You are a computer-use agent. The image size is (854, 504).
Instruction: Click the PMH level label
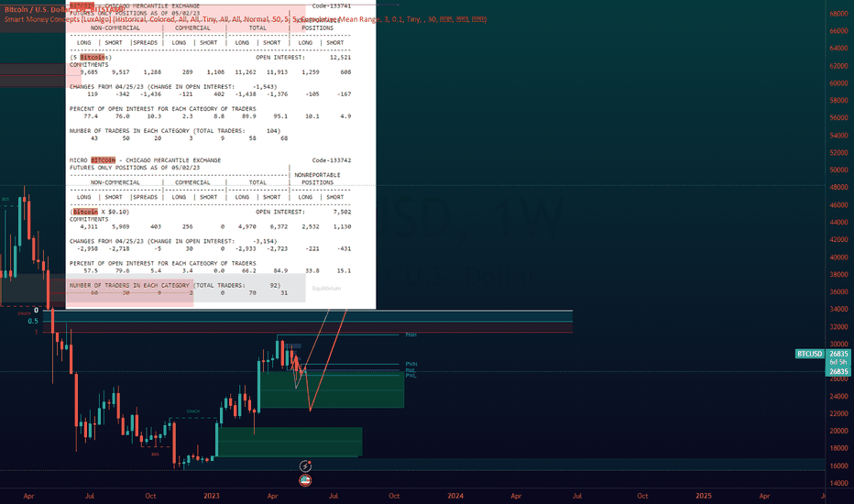(x=411, y=334)
